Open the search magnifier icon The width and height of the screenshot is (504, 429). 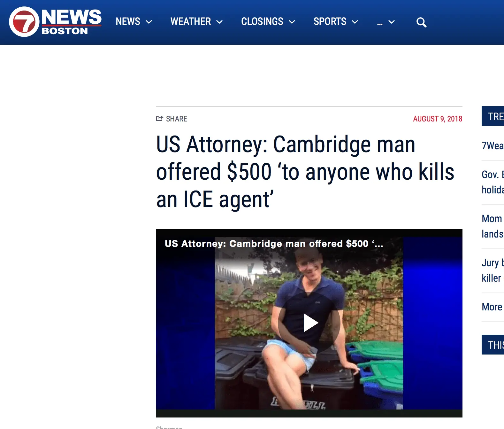click(x=421, y=22)
